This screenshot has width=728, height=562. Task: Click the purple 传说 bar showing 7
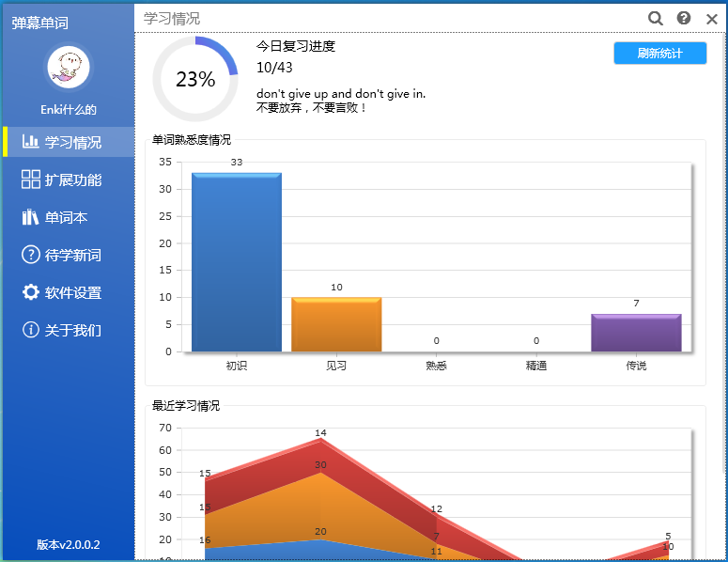[636, 333]
